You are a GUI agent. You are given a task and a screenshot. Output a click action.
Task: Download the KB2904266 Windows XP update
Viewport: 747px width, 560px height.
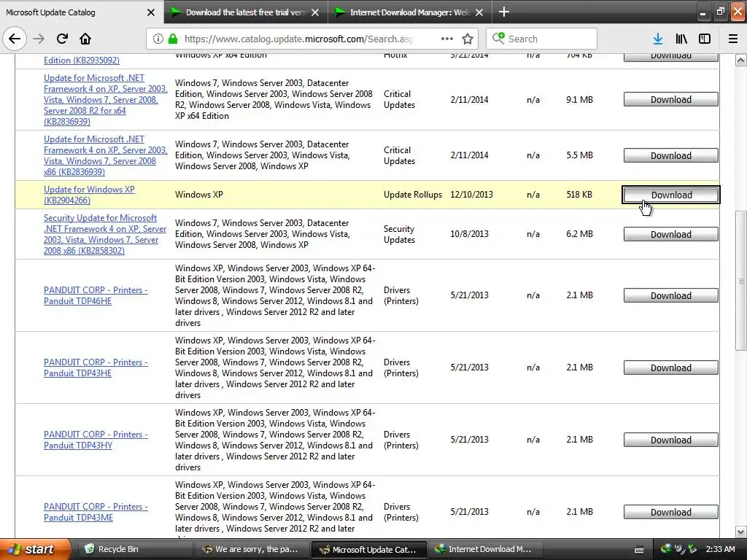[x=671, y=195]
